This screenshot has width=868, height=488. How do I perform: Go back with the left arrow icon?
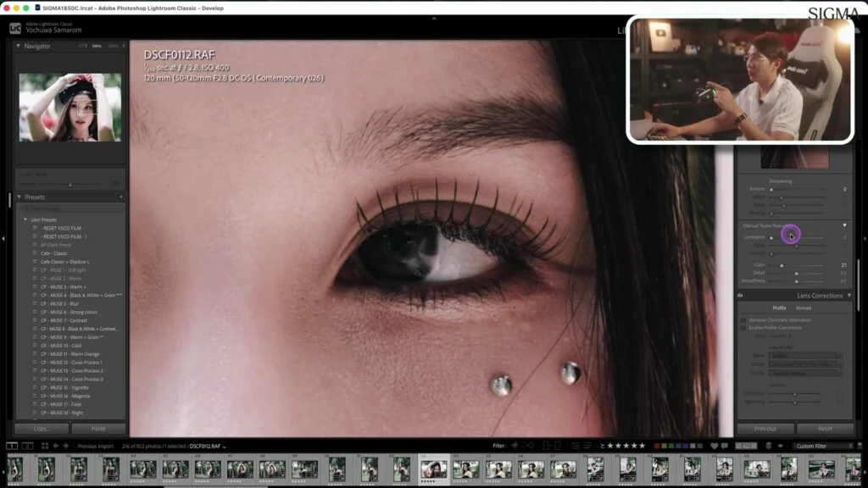pos(55,446)
